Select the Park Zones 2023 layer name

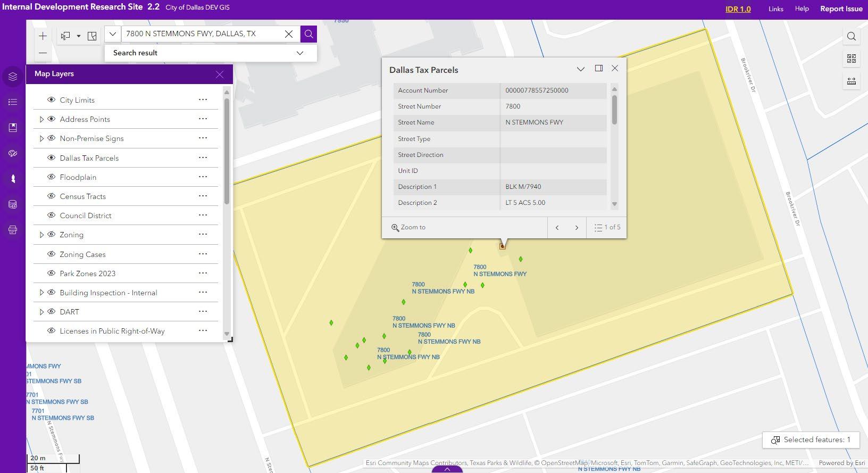pos(88,273)
